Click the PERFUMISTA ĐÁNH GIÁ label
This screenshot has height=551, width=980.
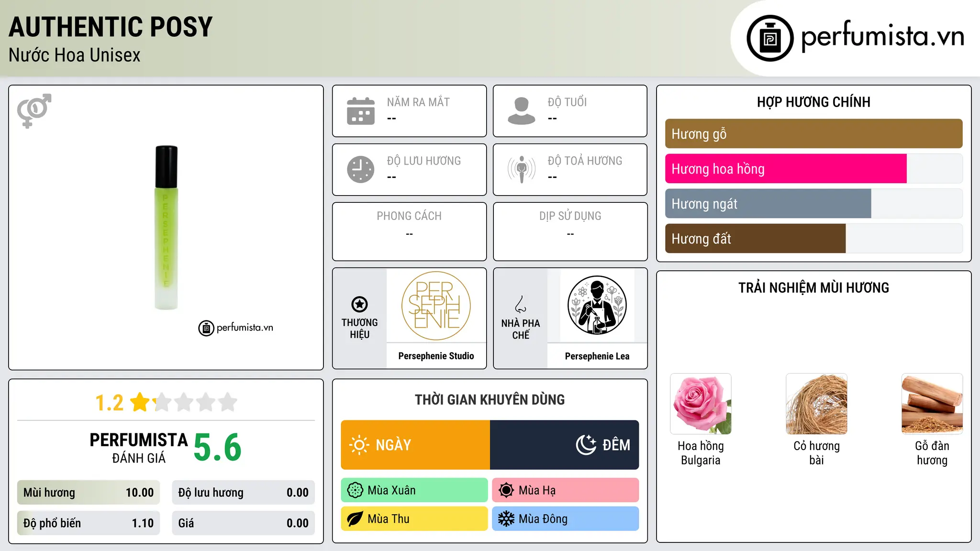click(x=139, y=448)
